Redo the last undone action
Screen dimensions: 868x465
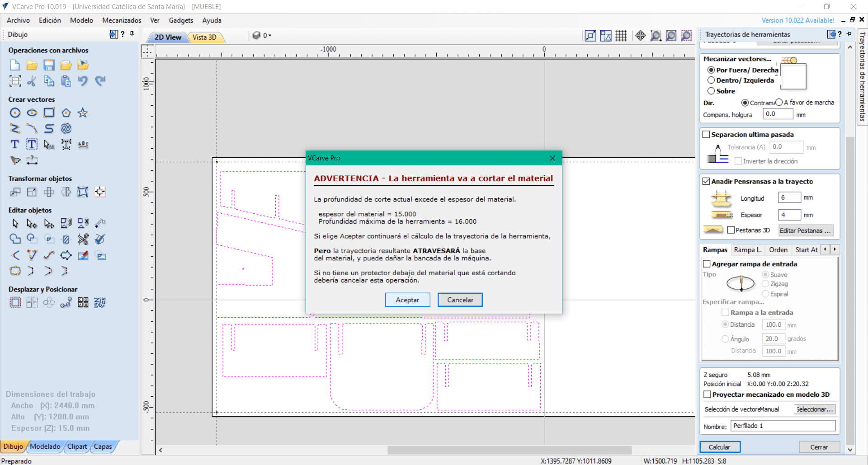(100, 81)
